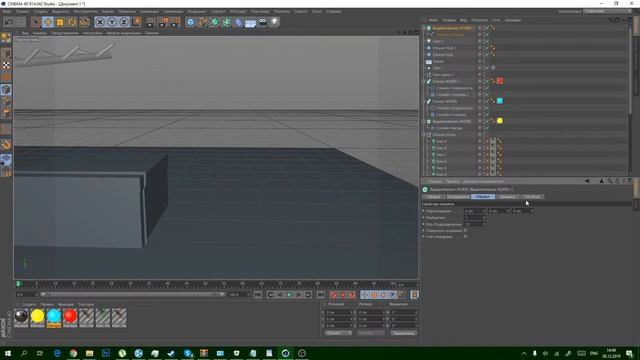Click the cyan material tag in object manager
The image size is (640, 360).
coord(500,101)
